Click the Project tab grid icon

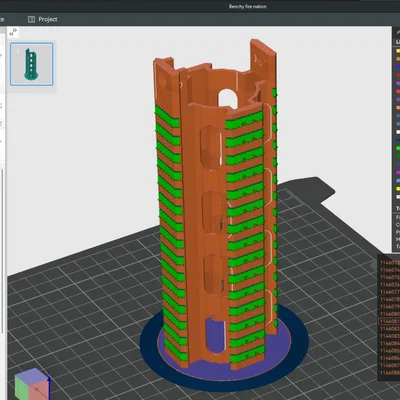pyautogui.click(x=31, y=19)
